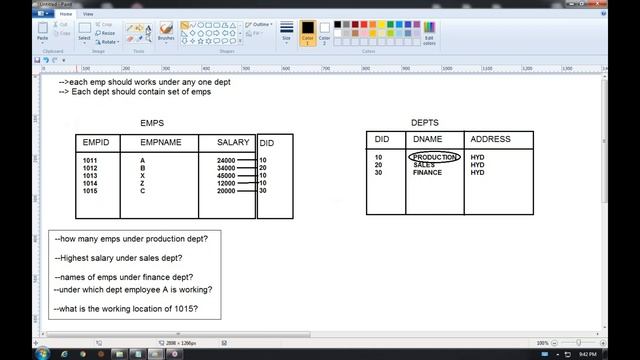
Task: Click the 'EMPNAME' column header on canvas
Action: [161, 142]
